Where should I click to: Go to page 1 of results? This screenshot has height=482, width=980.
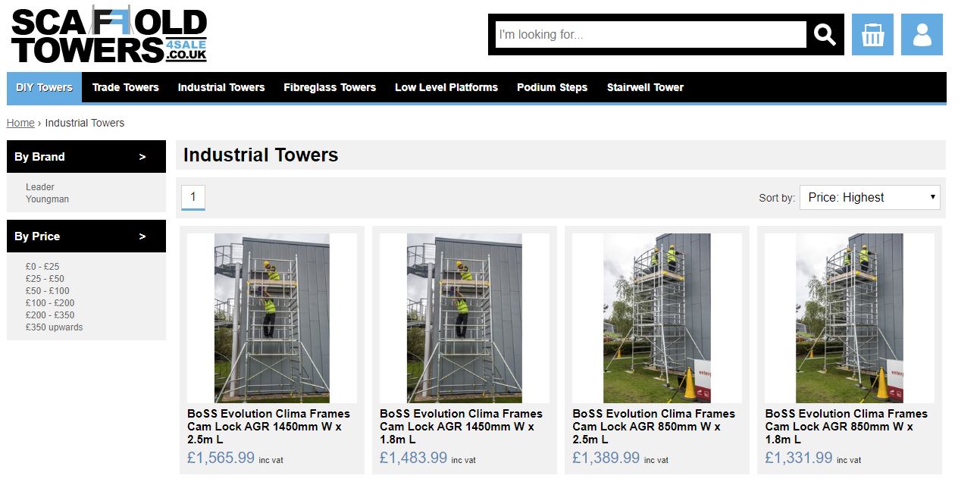coord(193,197)
